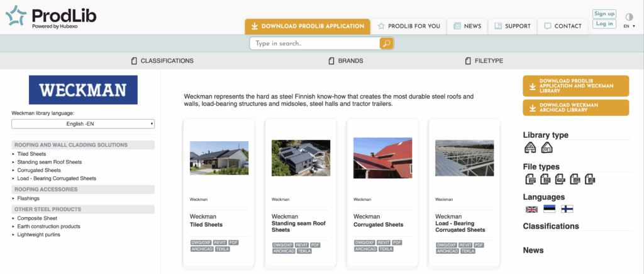Filter by DWG/DXF file type icon

[531, 179]
